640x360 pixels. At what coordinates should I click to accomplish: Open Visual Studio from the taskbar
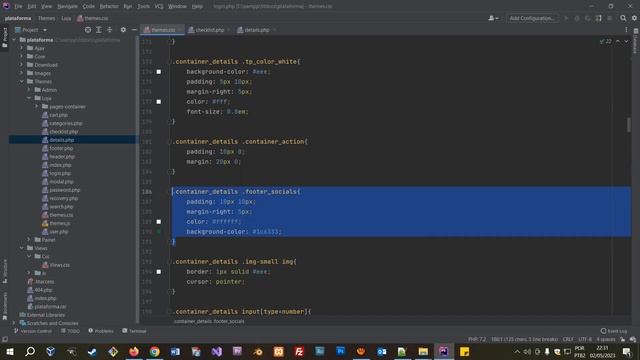217,351
